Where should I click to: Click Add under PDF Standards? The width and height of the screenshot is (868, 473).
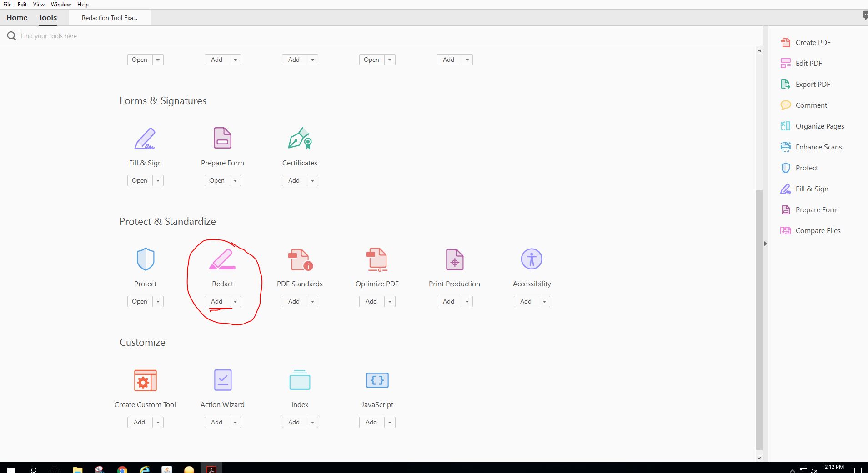coord(293,301)
